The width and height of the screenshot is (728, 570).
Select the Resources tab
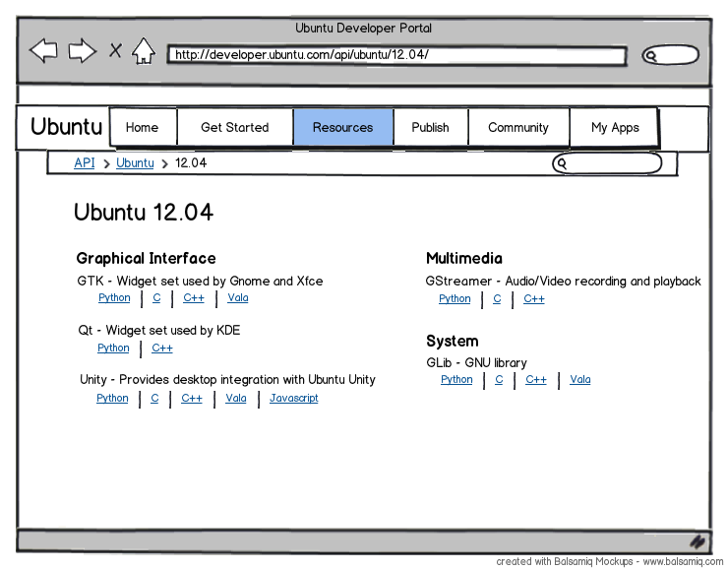click(x=343, y=127)
